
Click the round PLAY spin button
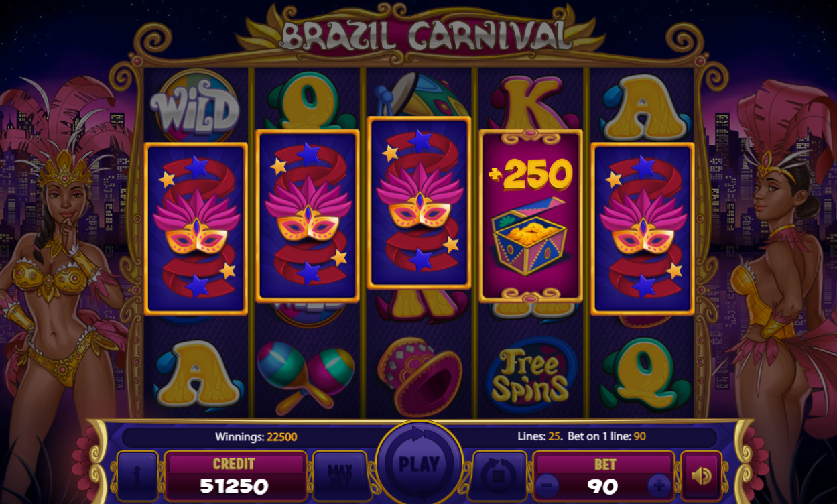(x=419, y=463)
